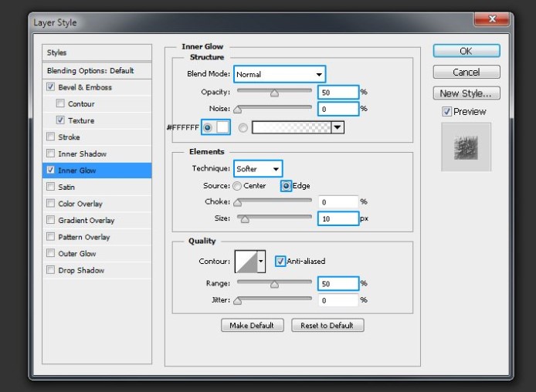536x392 pixels.
Task: Select the gradient radio button
Action: (x=243, y=128)
